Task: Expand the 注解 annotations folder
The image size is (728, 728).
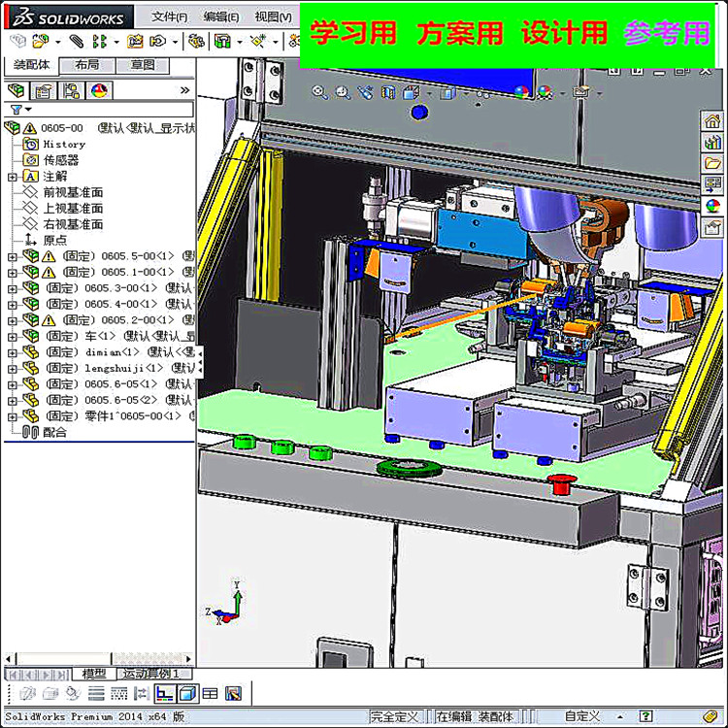Action: pos(12,177)
